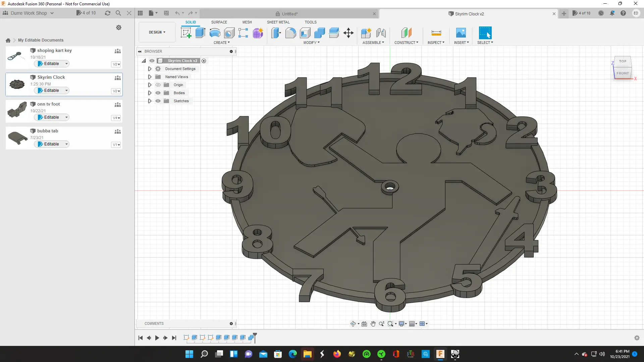Select the Create Sketch tool
Screen dimensions: 644x362
(186, 33)
